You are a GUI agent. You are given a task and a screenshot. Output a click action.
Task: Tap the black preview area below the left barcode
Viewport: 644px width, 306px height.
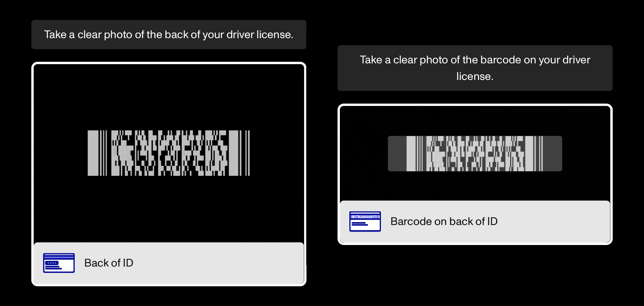[x=169, y=209]
